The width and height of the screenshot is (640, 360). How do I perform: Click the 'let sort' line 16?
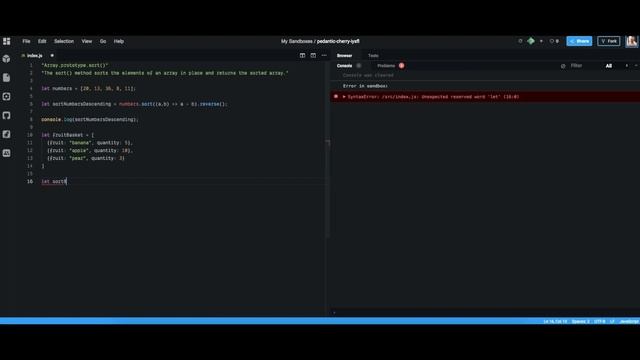(x=54, y=182)
